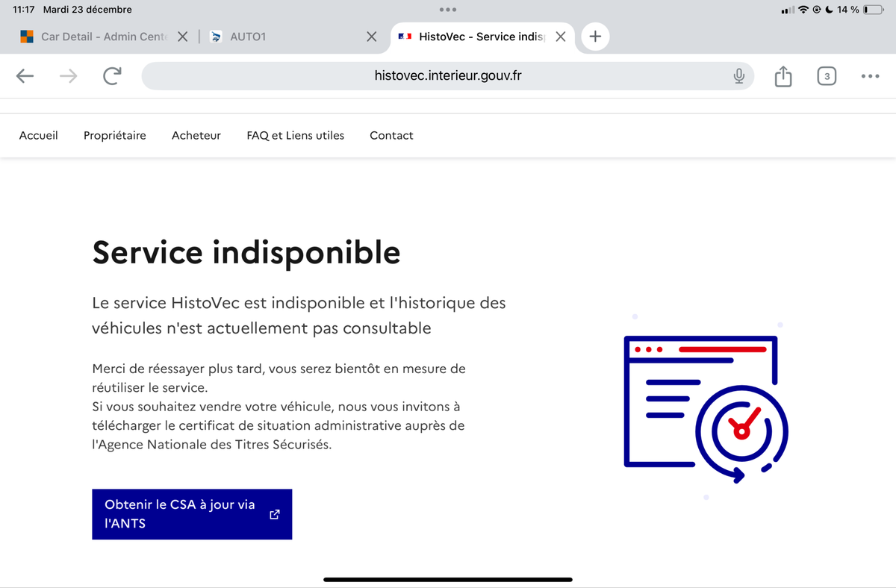Screen dimensions: 896x588
Task: Tap the microphone voice search icon
Action: [738, 76]
